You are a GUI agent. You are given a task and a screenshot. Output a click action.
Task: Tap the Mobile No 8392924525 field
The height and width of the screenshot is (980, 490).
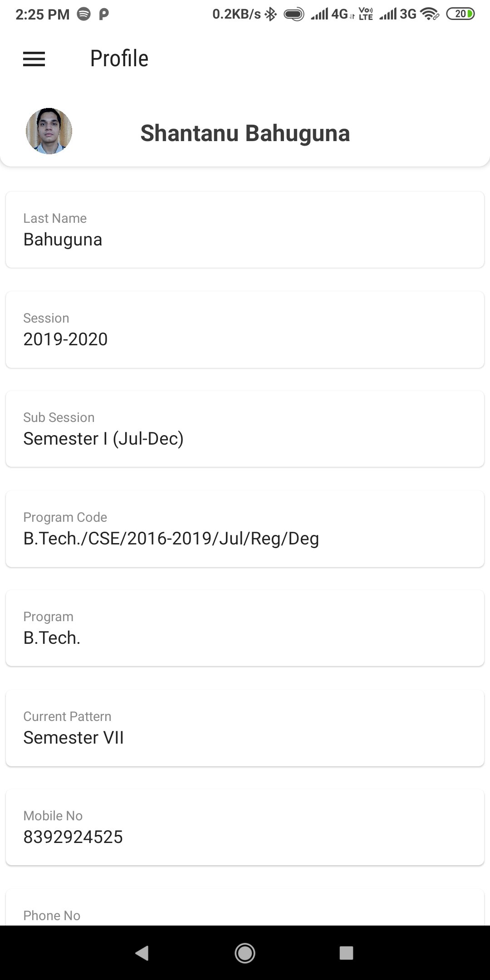(x=245, y=828)
